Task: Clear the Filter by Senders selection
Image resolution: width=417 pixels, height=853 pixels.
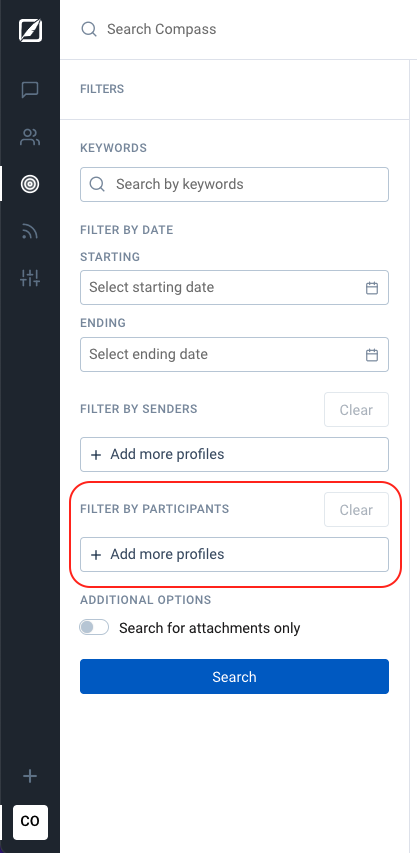Action: pos(356,410)
